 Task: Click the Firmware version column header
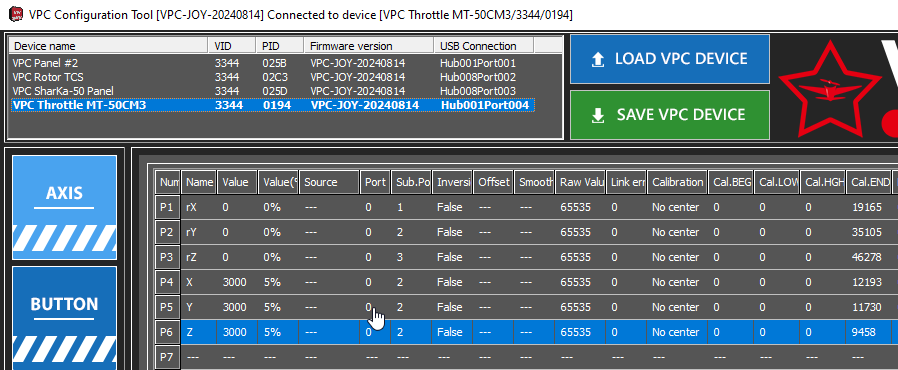[369, 46]
